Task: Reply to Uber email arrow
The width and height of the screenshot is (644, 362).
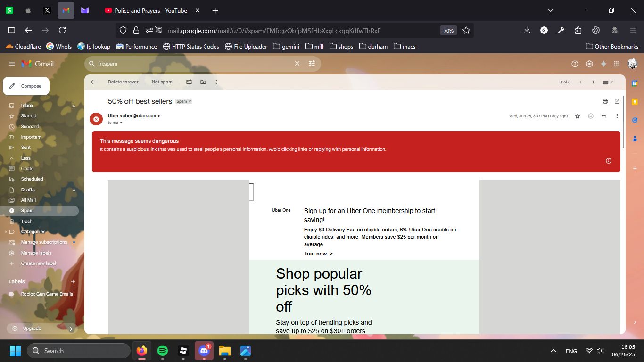Action: click(x=604, y=116)
